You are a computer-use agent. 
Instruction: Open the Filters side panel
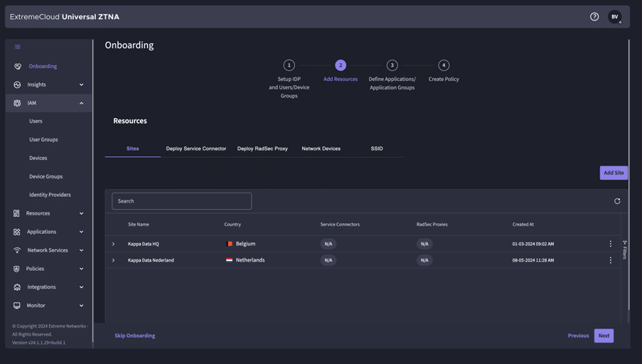[624, 250]
